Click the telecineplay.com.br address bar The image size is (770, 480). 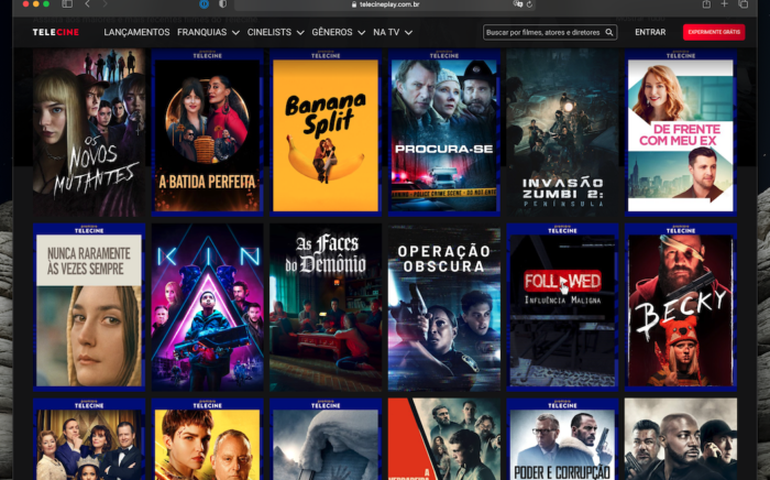click(x=385, y=4)
